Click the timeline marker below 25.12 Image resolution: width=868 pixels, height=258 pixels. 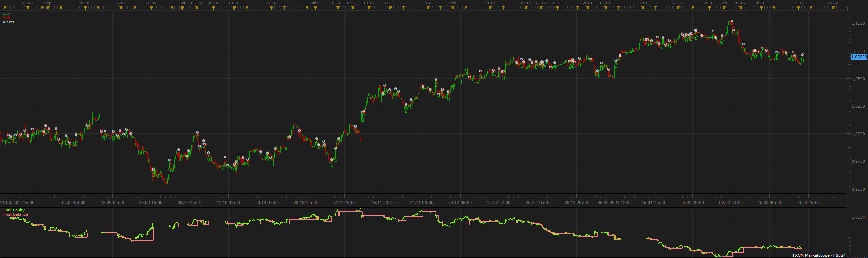coord(557,8)
